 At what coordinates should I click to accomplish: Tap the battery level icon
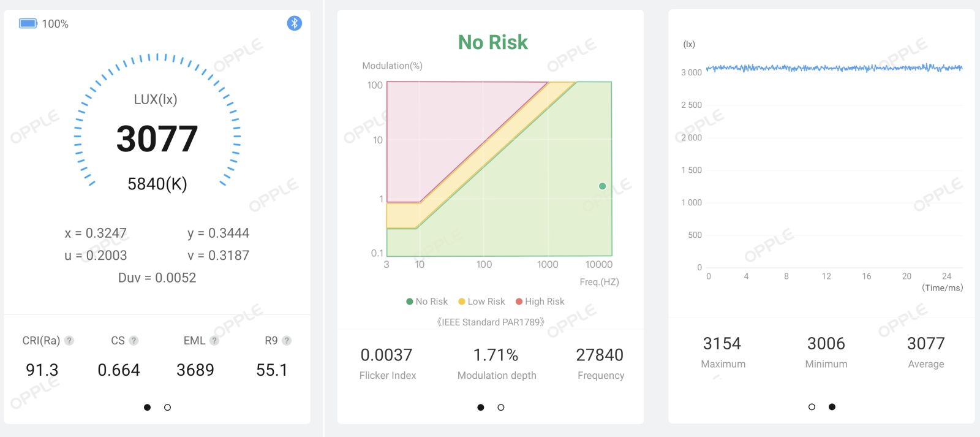pos(28,23)
